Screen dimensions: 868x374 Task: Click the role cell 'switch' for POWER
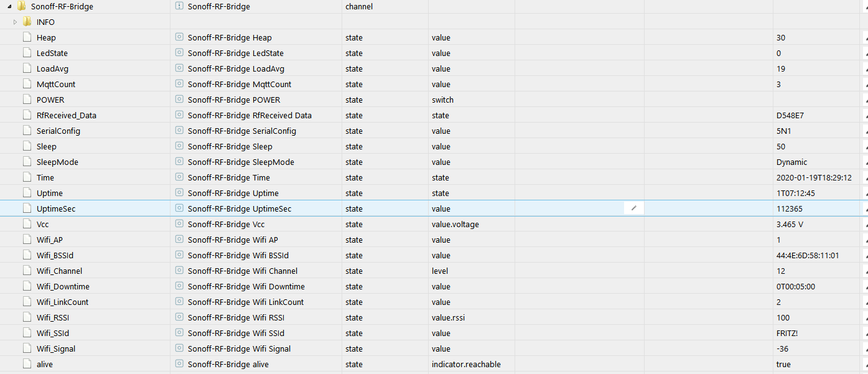[x=442, y=100]
